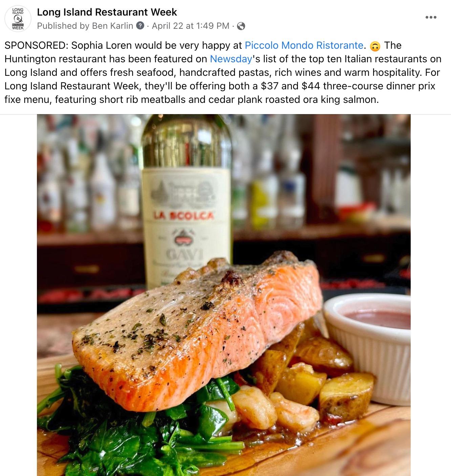
Task: Click the globe public audience icon
Action: (x=241, y=26)
